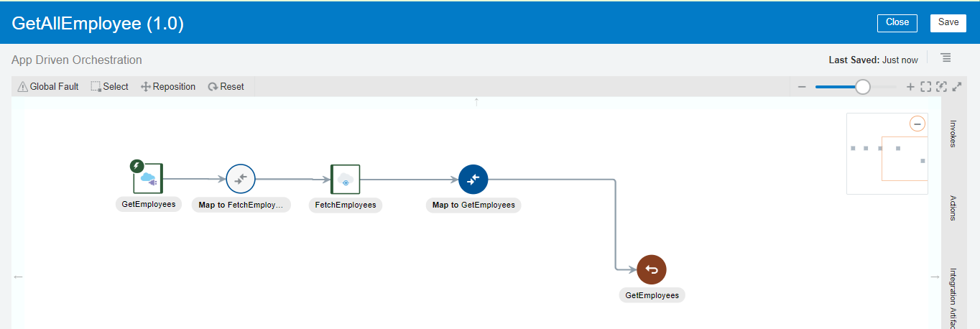The image size is (980, 329).
Task: Open the Invokes side tab
Action: tap(953, 134)
